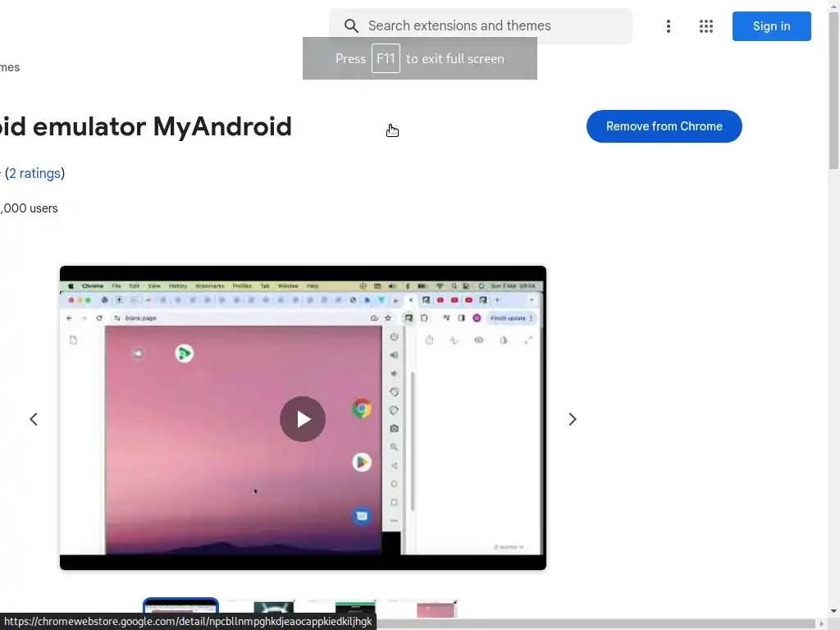Open the 2 ratings link

tap(34, 174)
